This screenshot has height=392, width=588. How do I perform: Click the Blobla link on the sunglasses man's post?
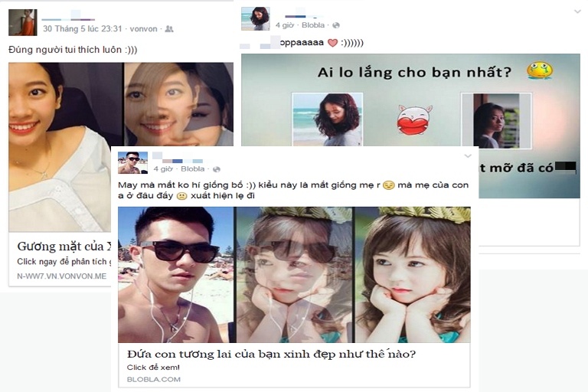coord(193,168)
